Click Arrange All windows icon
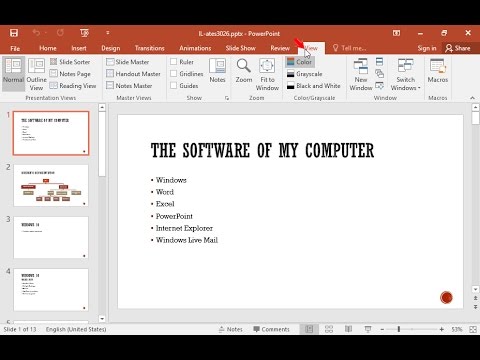 coord(379,62)
